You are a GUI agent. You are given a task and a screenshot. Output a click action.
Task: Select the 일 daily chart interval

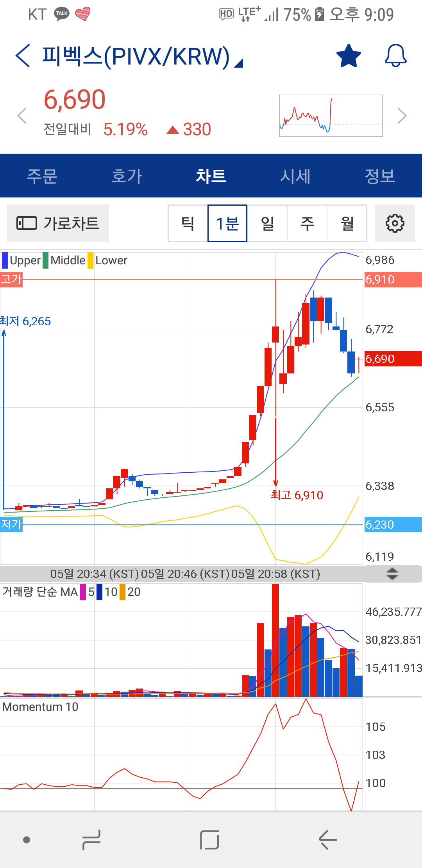[267, 223]
